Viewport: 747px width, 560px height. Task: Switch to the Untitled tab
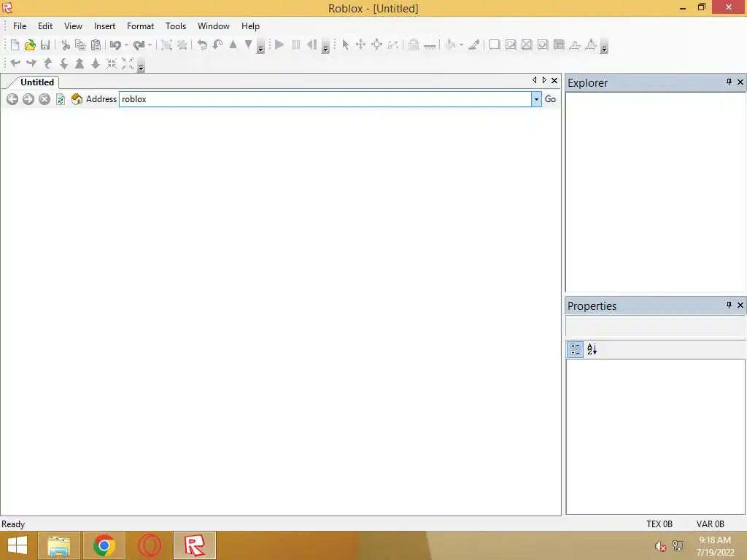[x=37, y=82]
